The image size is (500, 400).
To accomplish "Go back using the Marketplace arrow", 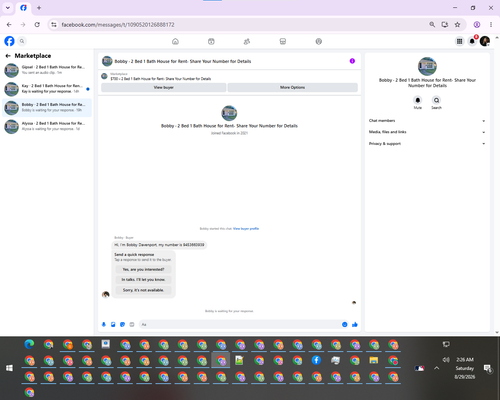I will pyautogui.click(x=8, y=56).
